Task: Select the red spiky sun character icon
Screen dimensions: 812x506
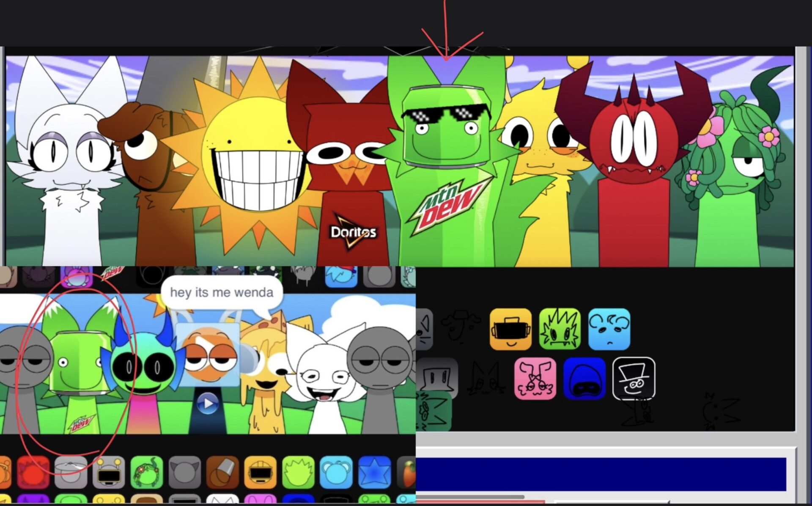Action: [33, 472]
